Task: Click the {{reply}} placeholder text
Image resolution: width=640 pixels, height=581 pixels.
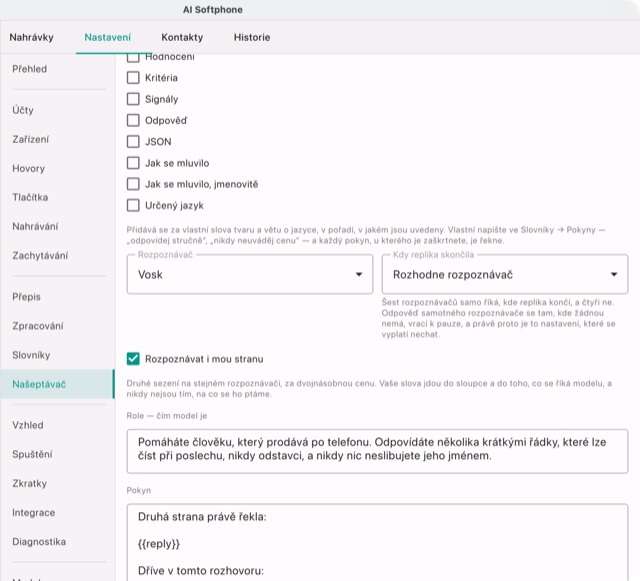Action: click(159, 544)
